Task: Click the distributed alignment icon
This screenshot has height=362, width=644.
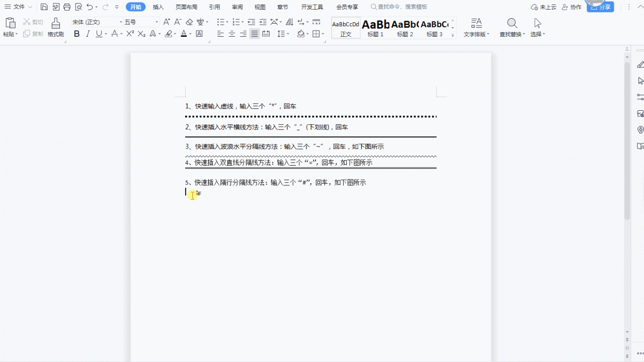Action: (x=266, y=34)
